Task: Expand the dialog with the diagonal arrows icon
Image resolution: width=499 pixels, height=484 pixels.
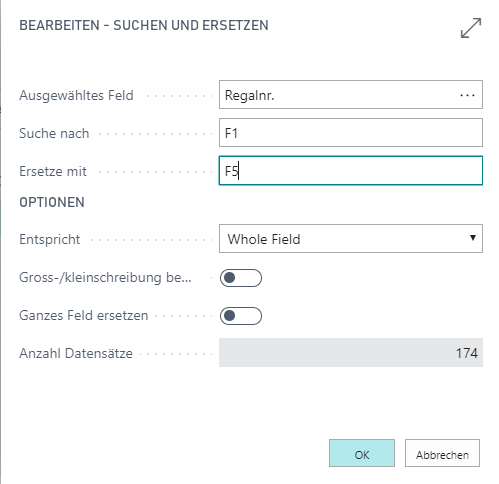Action: coord(471,28)
